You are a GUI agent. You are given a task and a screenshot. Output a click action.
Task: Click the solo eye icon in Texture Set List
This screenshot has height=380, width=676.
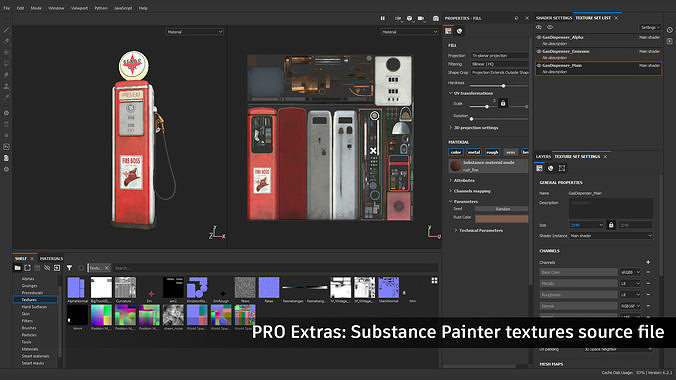tap(550, 27)
